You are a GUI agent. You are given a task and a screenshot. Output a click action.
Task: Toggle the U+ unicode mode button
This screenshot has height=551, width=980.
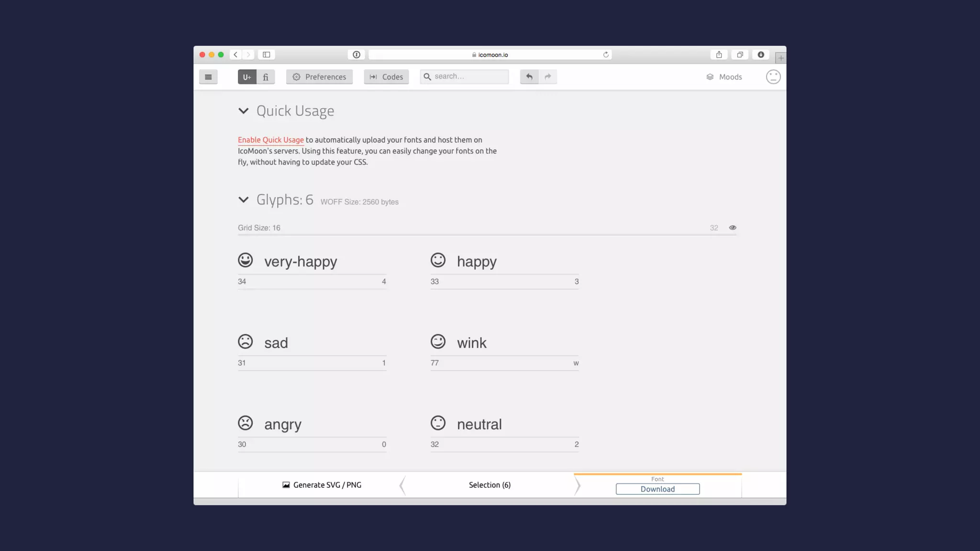coord(247,77)
